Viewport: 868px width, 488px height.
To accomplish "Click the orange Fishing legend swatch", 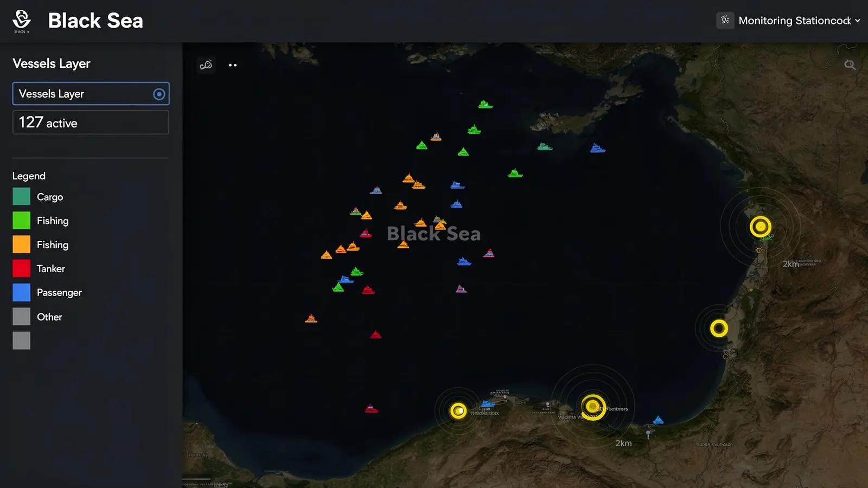I will [22, 244].
